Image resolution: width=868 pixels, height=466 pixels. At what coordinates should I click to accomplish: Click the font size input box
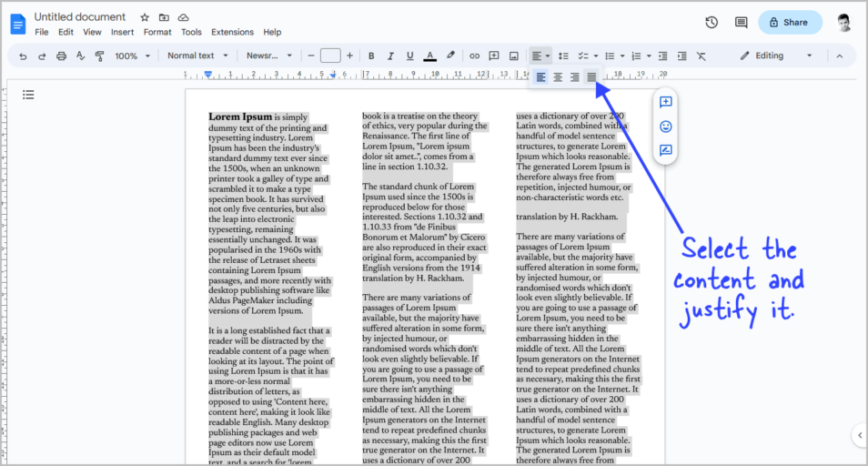pos(330,56)
